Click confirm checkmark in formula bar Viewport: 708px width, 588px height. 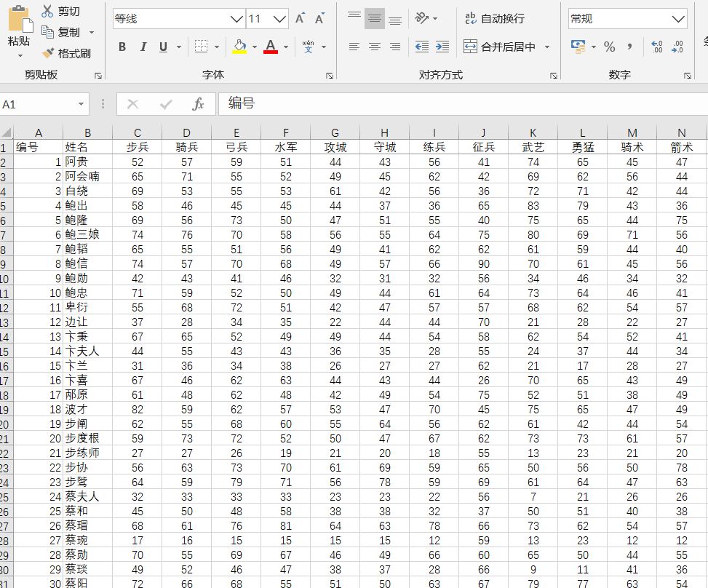click(166, 104)
